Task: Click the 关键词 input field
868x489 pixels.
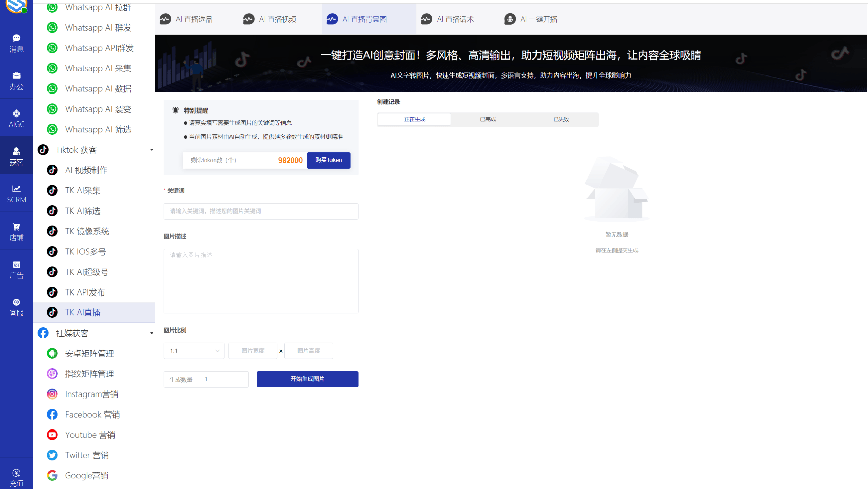Action: (x=260, y=211)
